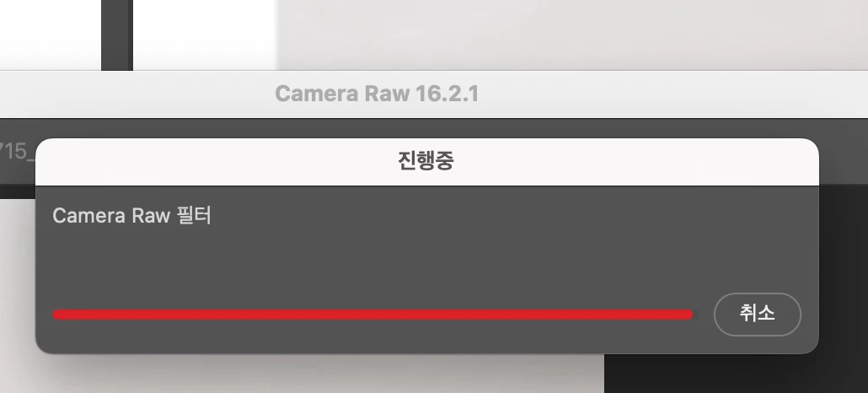Select the 진행중 dialog title bar

[x=426, y=161]
